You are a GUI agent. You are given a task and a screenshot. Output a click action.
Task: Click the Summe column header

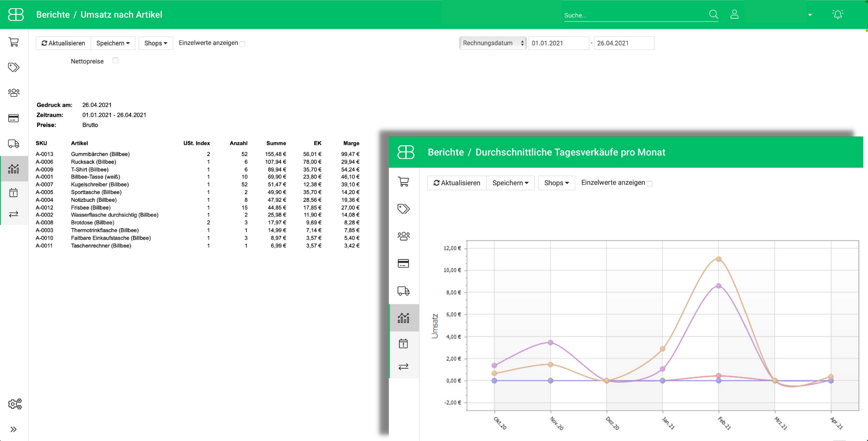(x=276, y=143)
